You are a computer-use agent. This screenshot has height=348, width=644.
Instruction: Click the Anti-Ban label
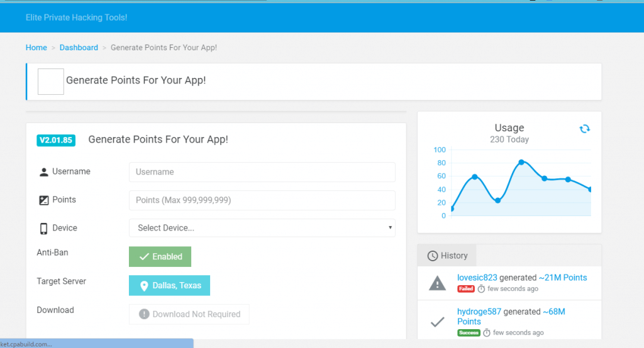click(53, 253)
